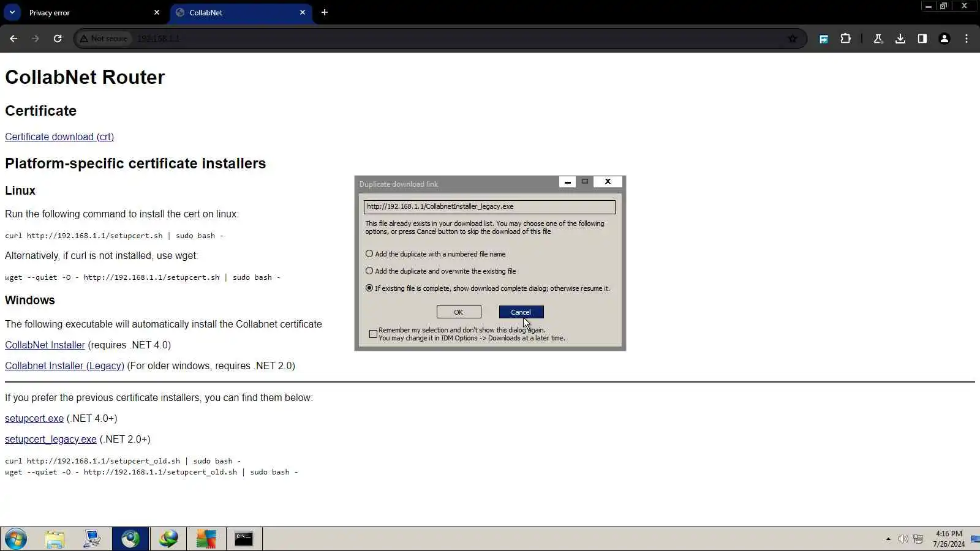Show the browser downloads list
The width and height of the screenshot is (980, 551).
[900, 39]
